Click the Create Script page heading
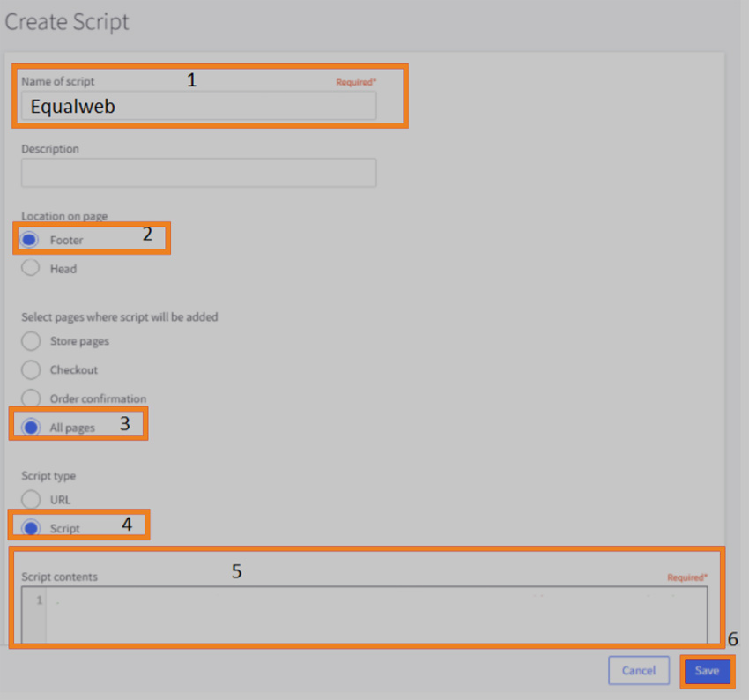Screen dimensions: 749x700 pyautogui.click(x=67, y=22)
